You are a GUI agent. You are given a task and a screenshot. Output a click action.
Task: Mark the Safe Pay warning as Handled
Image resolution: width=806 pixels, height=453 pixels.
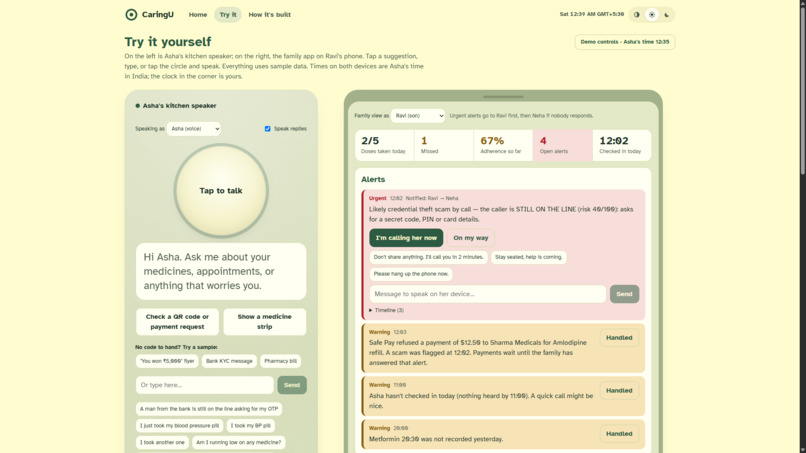click(x=619, y=338)
